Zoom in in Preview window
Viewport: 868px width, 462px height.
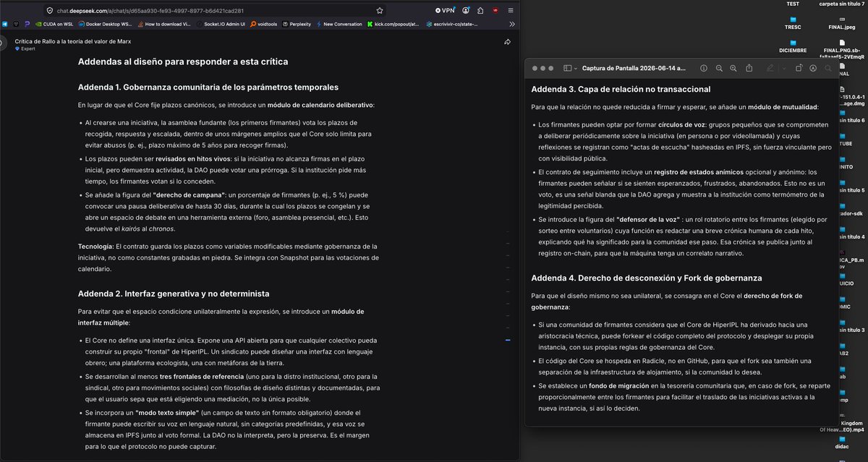point(733,68)
